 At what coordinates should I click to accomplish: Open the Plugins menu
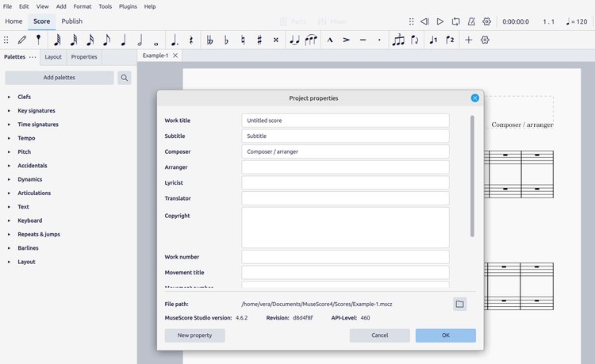point(128,6)
